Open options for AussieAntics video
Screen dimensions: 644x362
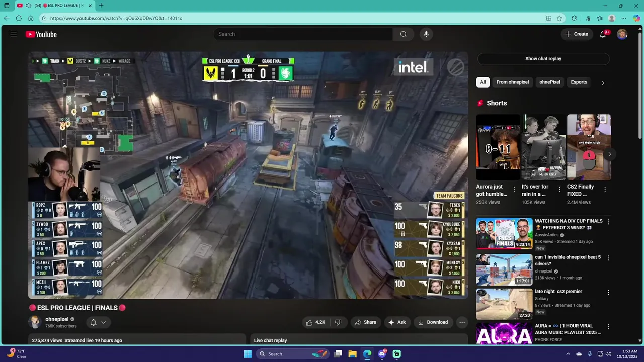pyautogui.click(x=608, y=222)
